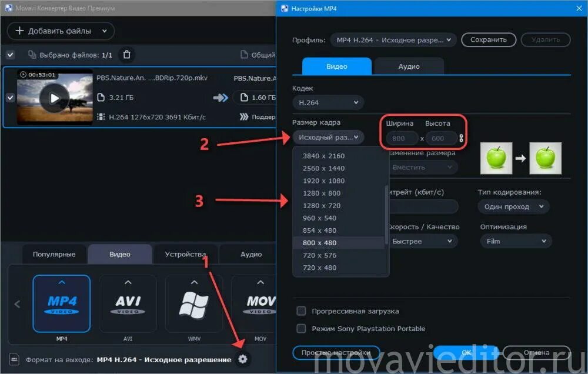Toggle the PBS.Nature file checkbox
Image resolution: width=588 pixels, height=374 pixels.
11,98
